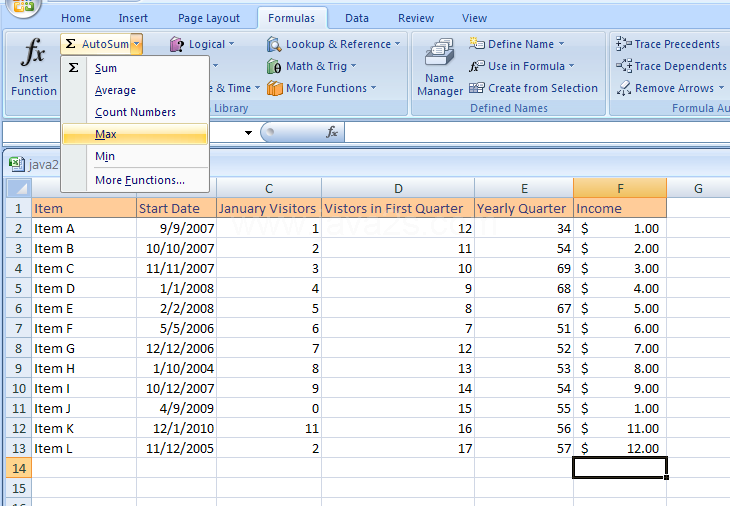This screenshot has width=730, height=506.
Task: Open the Name Box dropdown arrow
Action: pyautogui.click(x=249, y=133)
